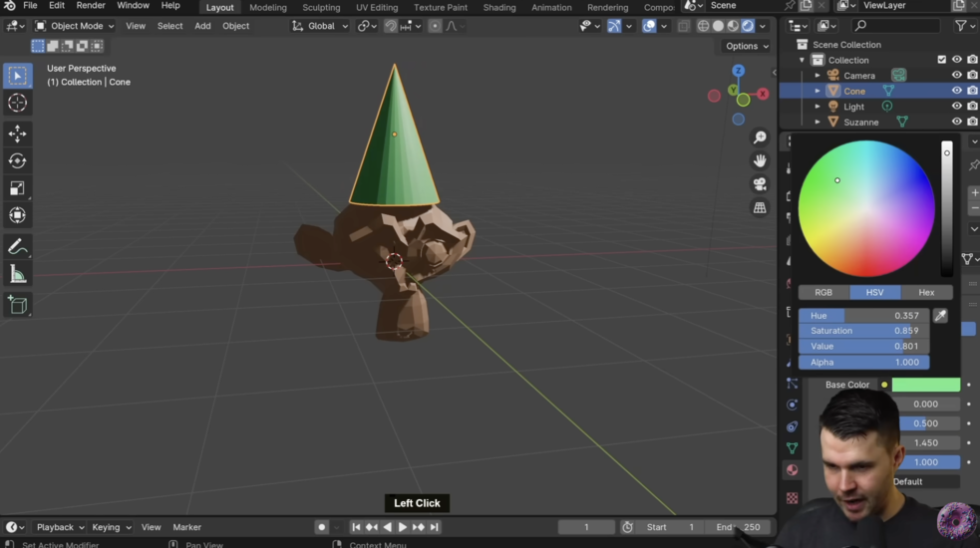Switch orthographic perspective grid icon
The image size is (980, 548).
pos(760,207)
